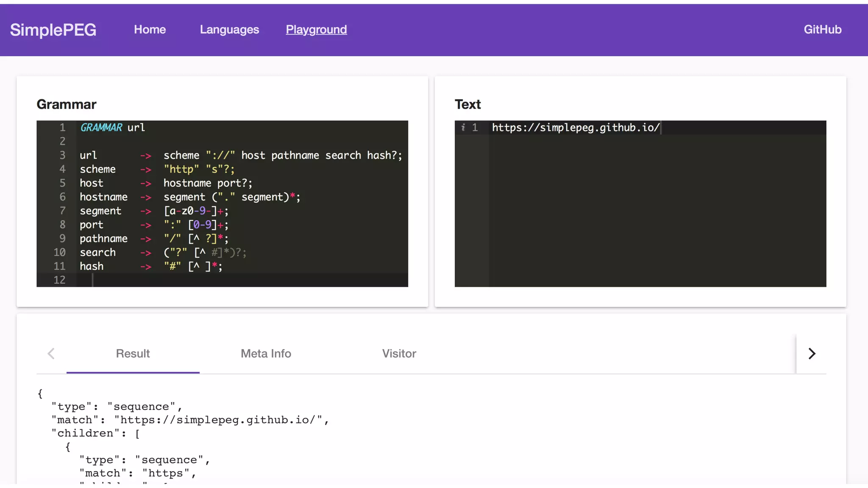Switch to the Meta Info tab
Screen dimensions: 868x488
tap(266, 354)
